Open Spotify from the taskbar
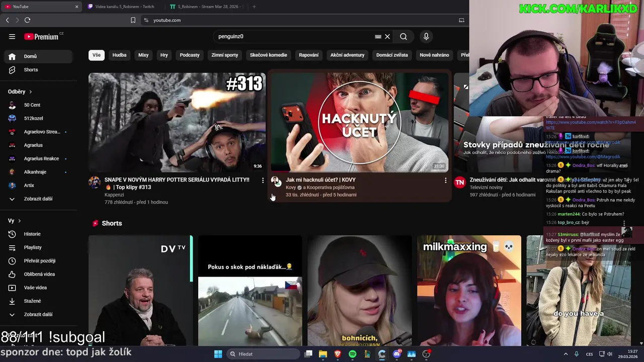The width and height of the screenshot is (644, 362). tap(352, 354)
